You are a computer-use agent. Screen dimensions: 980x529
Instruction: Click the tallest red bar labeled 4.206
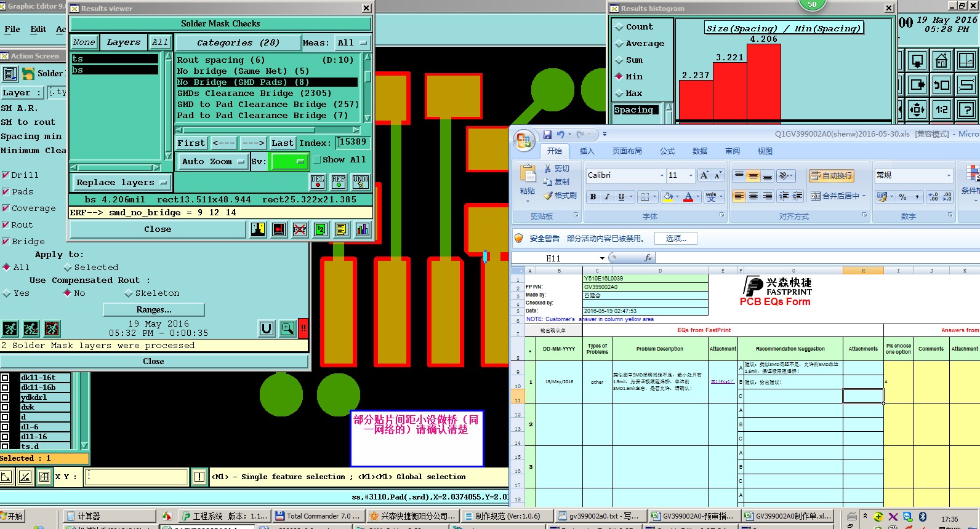[763, 81]
